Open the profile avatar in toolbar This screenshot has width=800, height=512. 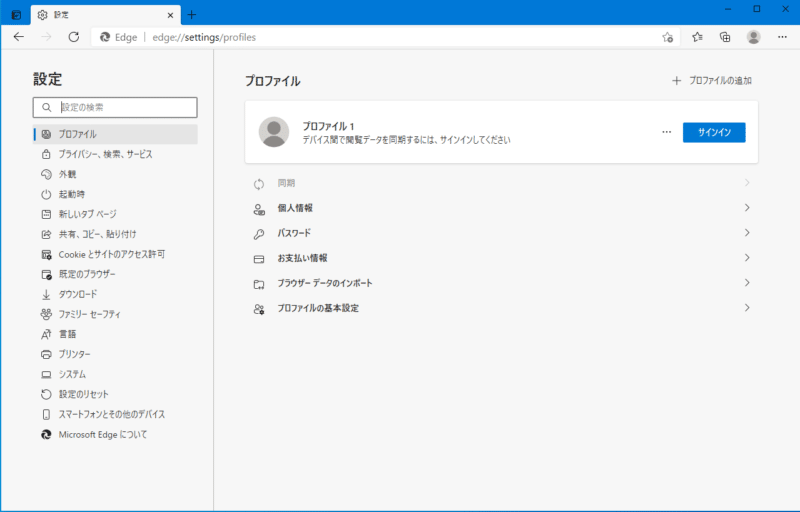point(754,37)
